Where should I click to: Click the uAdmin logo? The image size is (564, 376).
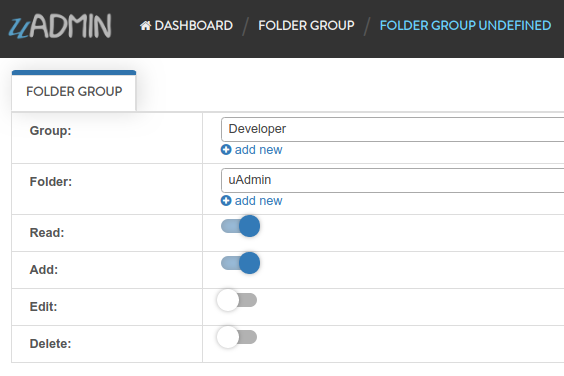pyautogui.click(x=60, y=26)
